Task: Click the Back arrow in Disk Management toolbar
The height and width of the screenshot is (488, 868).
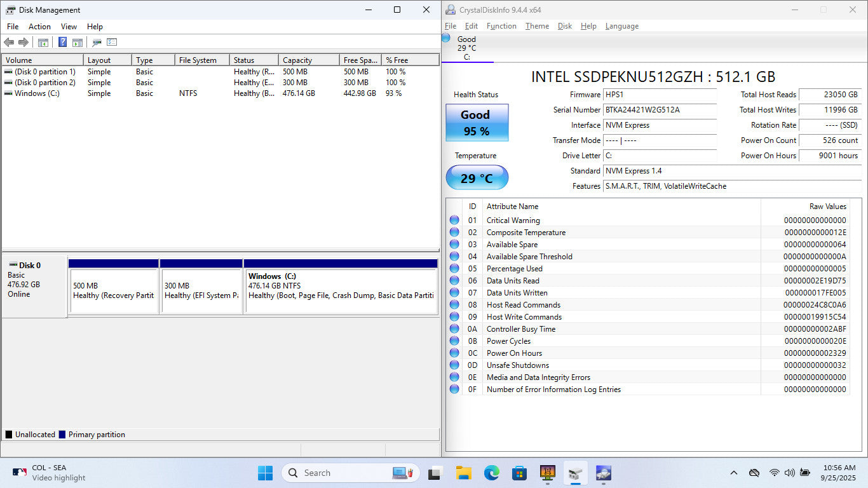Action: point(9,43)
